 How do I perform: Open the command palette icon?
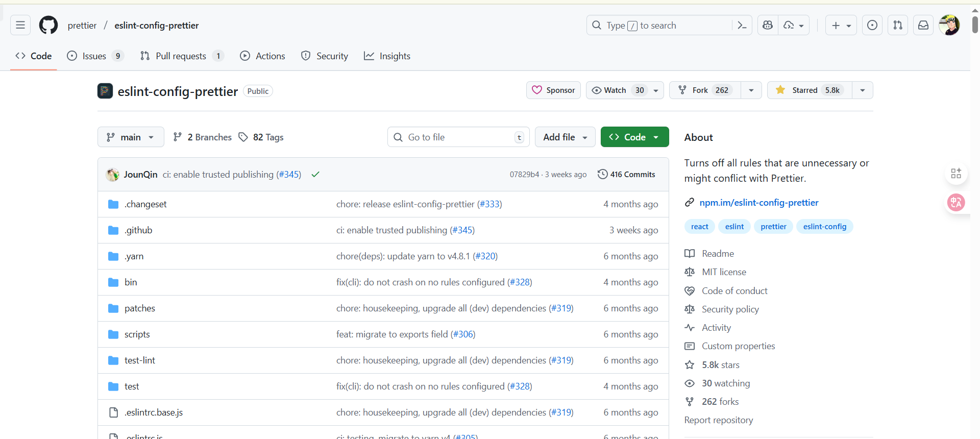click(x=742, y=25)
